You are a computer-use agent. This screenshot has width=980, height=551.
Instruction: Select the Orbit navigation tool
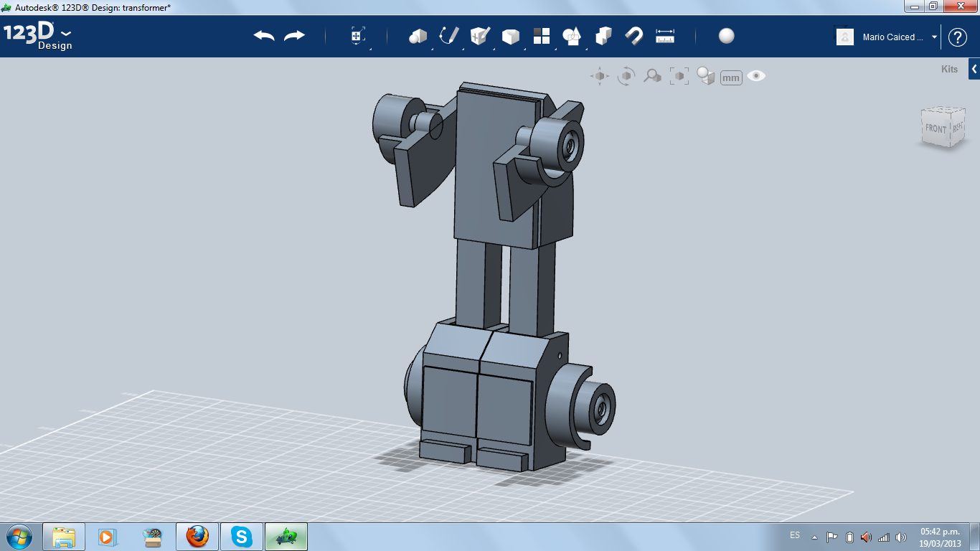[626, 76]
